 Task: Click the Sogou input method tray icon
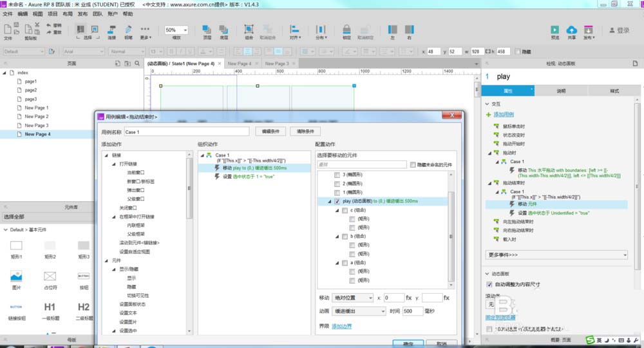point(590,340)
